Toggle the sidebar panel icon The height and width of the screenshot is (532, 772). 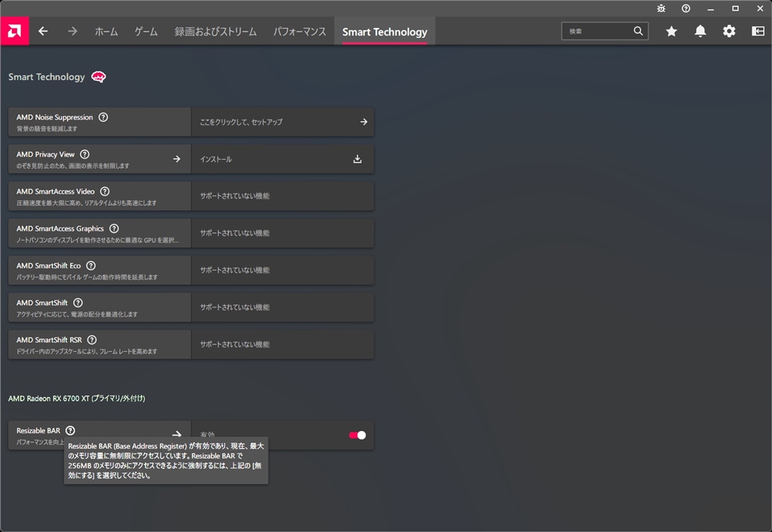pos(758,31)
